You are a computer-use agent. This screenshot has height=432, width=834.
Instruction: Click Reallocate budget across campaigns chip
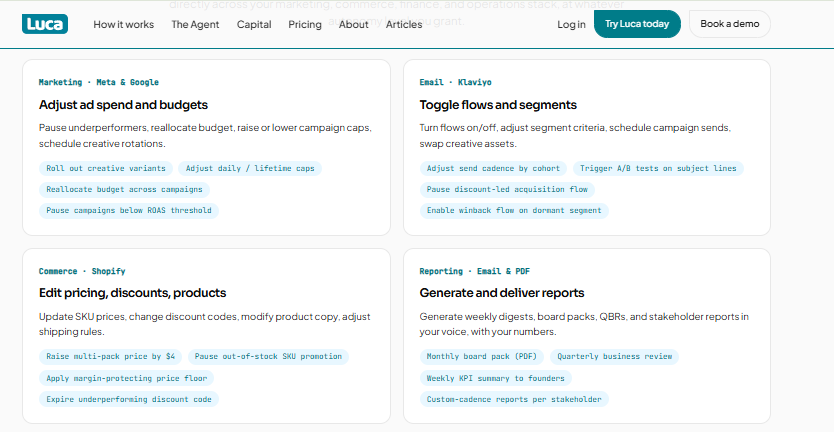tap(124, 189)
